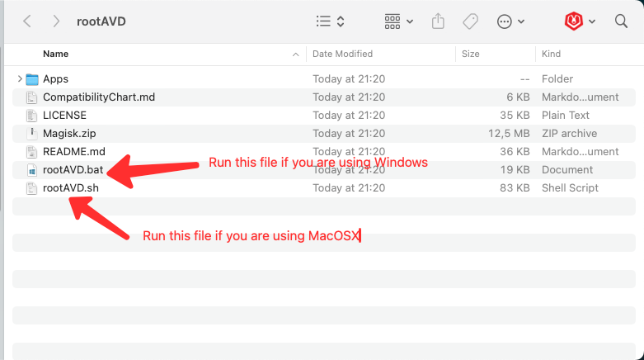Click the 35 KB size cell
Screen dimensions: 644x360
(x=515, y=116)
